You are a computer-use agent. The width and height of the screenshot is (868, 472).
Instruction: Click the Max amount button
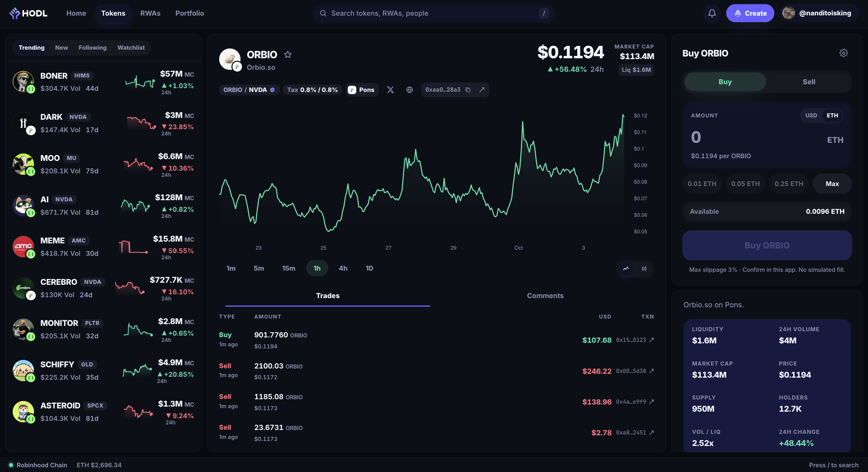(832, 184)
